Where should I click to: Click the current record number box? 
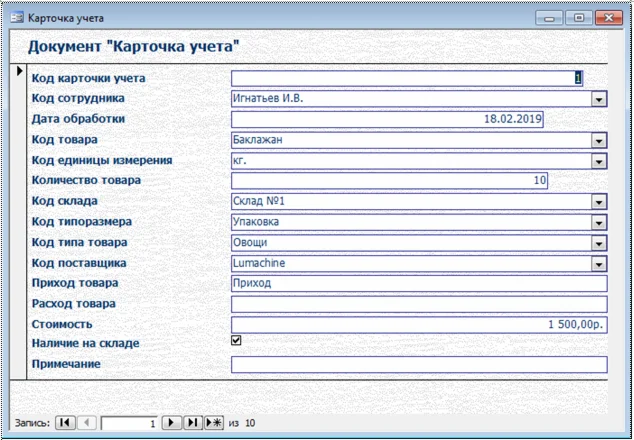[129, 423]
